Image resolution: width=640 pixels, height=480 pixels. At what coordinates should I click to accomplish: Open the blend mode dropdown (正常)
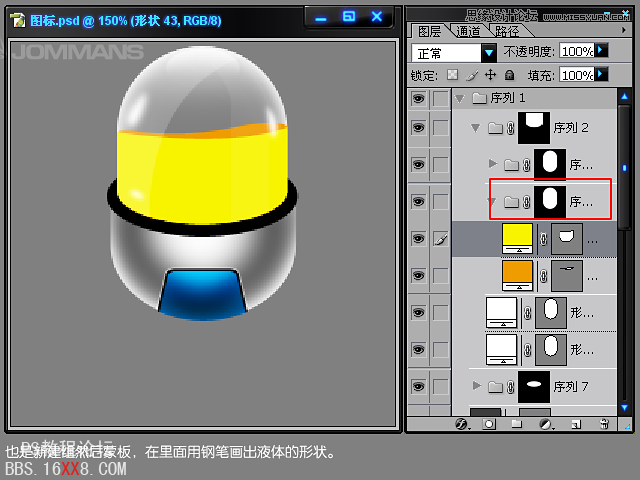[x=489, y=52]
